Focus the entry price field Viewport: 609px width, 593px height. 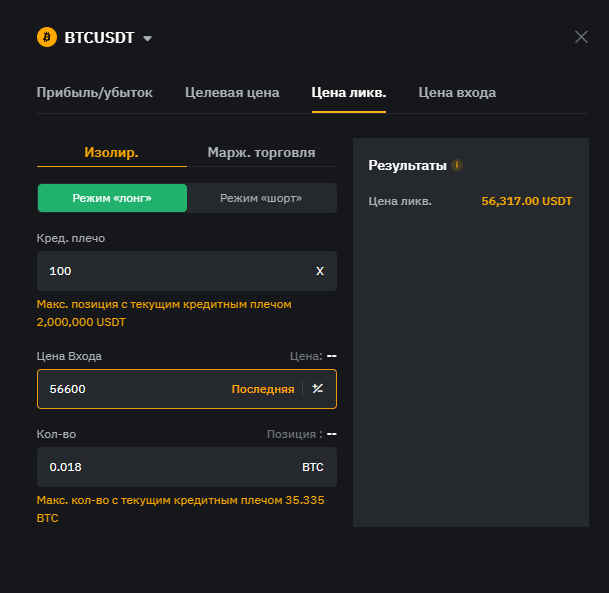tap(130, 389)
